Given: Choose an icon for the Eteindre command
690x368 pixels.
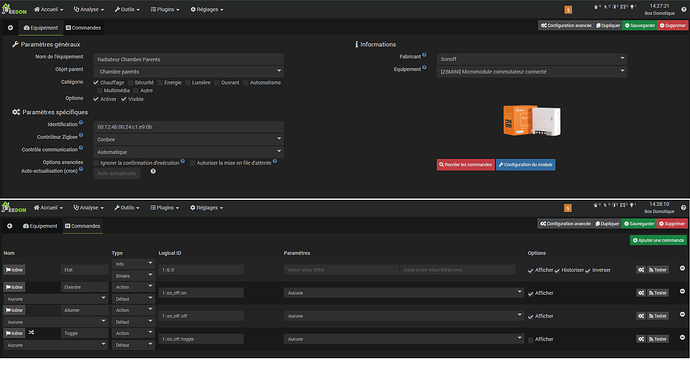Looking at the screenshot, I should 14,287.
